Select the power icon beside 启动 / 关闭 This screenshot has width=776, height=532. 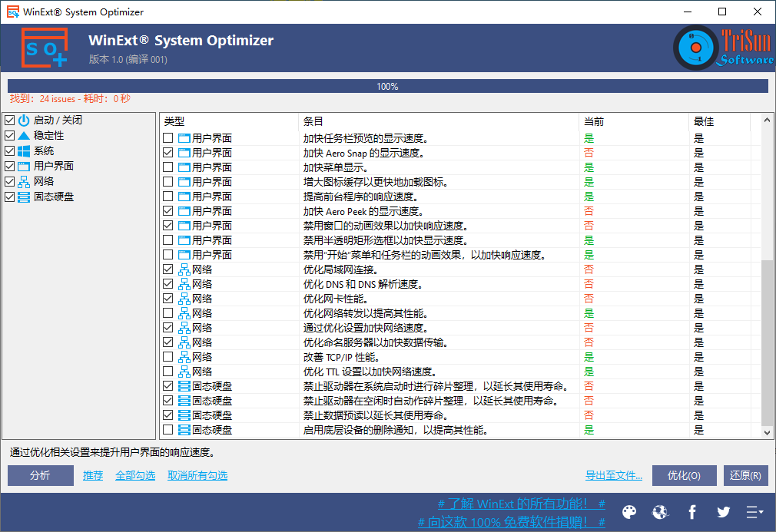click(23, 120)
